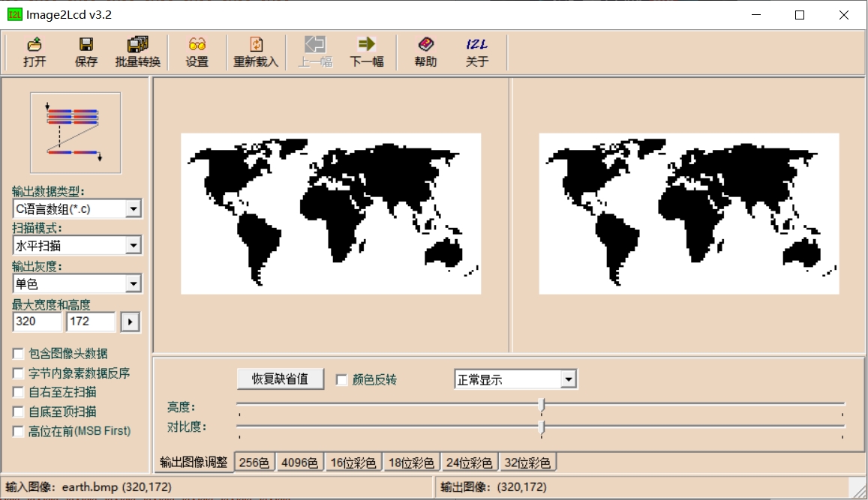Maximize the Image2Lcd window

click(800, 15)
